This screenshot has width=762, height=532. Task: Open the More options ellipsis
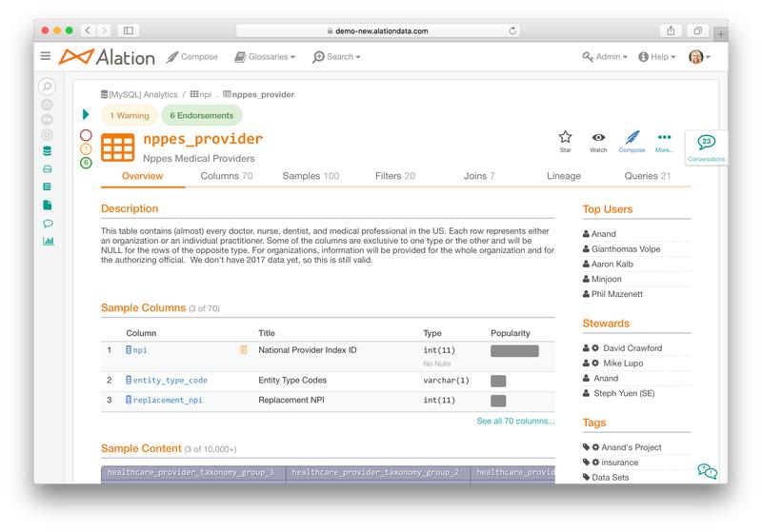pyautogui.click(x=664, y=142)
